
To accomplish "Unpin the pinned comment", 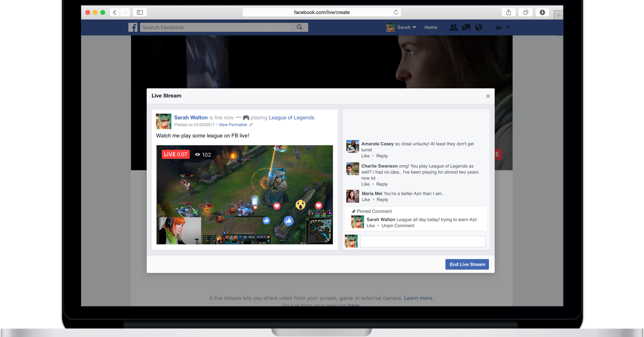I will tap(398, 226).
